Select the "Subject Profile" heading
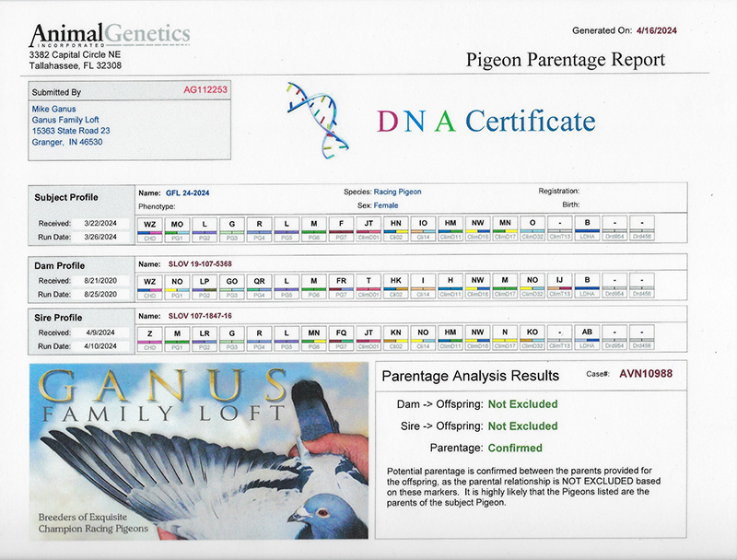737x560 pixels. click(66, 197)
